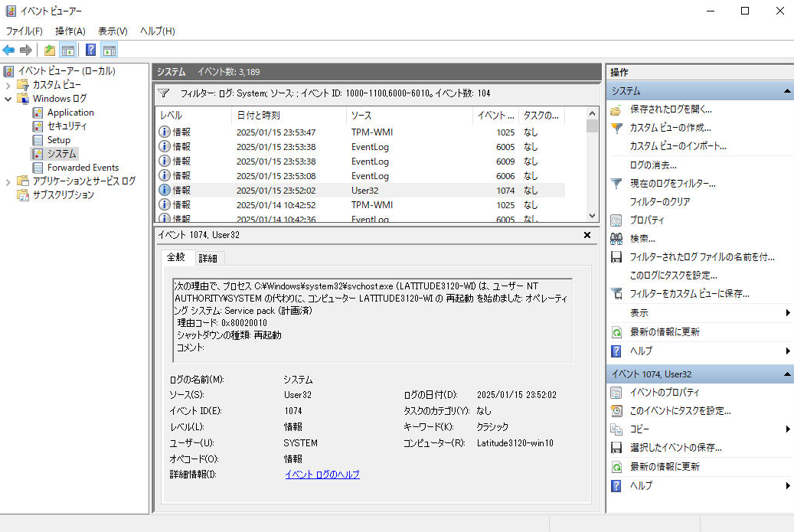
Task: Open the 操作(A) menu
Action: point(70,31)
